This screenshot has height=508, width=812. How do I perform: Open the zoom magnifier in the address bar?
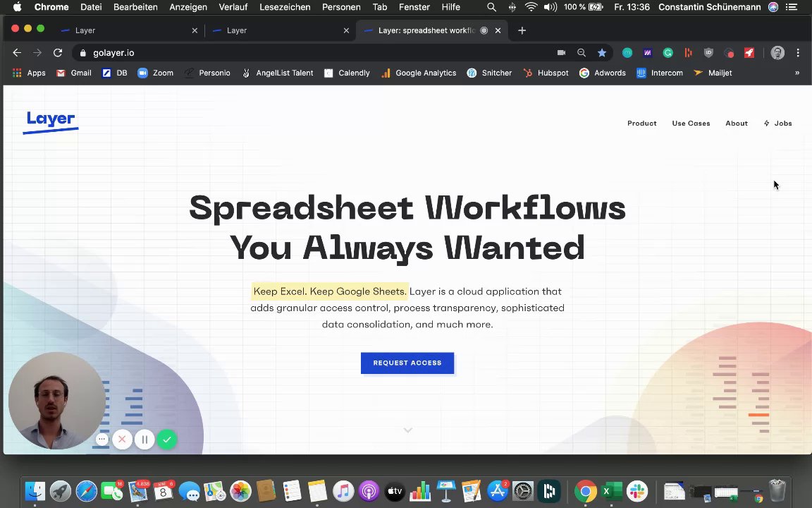[582, 53]
